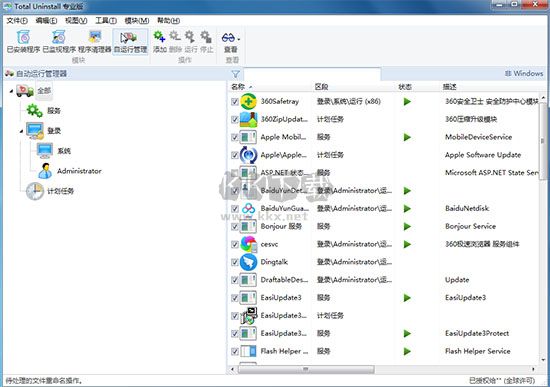Image resolution: width=550 pixels, height=387 pixels.
Task: Open the 编辑(E) menu
Action: point(46,21)
